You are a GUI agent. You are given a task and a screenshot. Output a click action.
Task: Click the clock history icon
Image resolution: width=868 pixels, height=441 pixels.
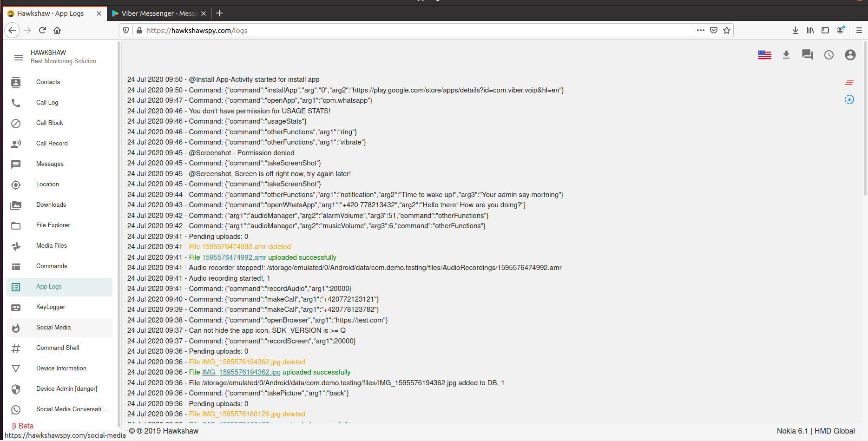pos(829,55)
